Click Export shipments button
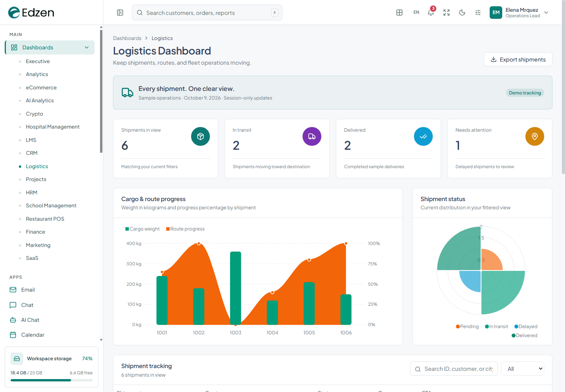Screen dimensions: 565x392 pos(518,60)
